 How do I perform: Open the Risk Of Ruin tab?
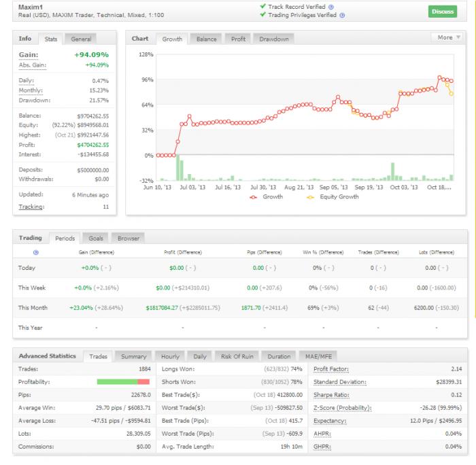point(237,357)
